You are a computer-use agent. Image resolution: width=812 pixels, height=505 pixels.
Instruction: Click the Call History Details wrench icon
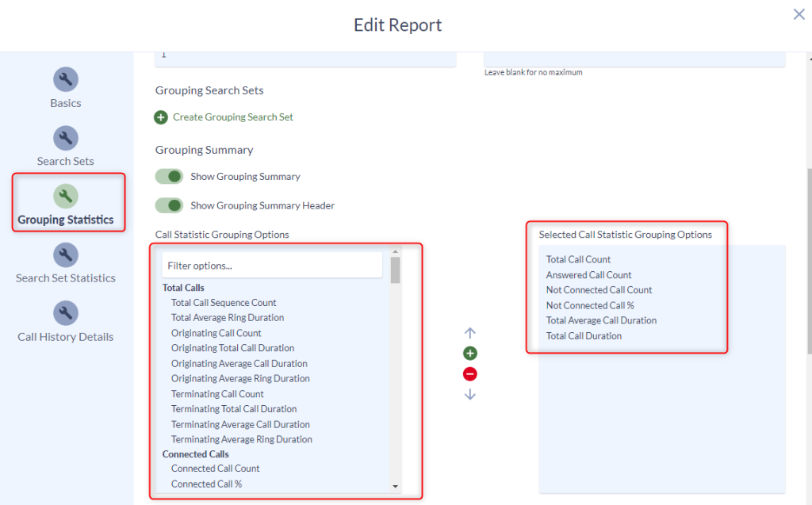point(66,313)
